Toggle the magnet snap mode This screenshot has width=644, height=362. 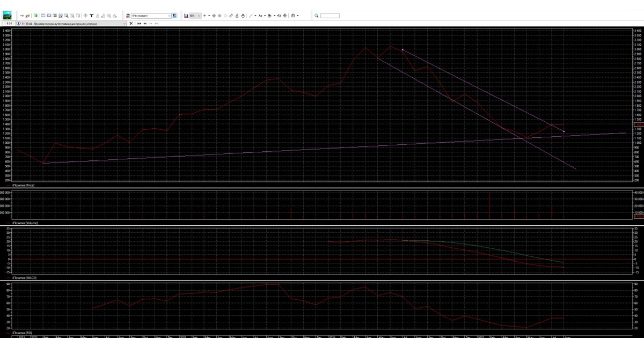(293, 16)
